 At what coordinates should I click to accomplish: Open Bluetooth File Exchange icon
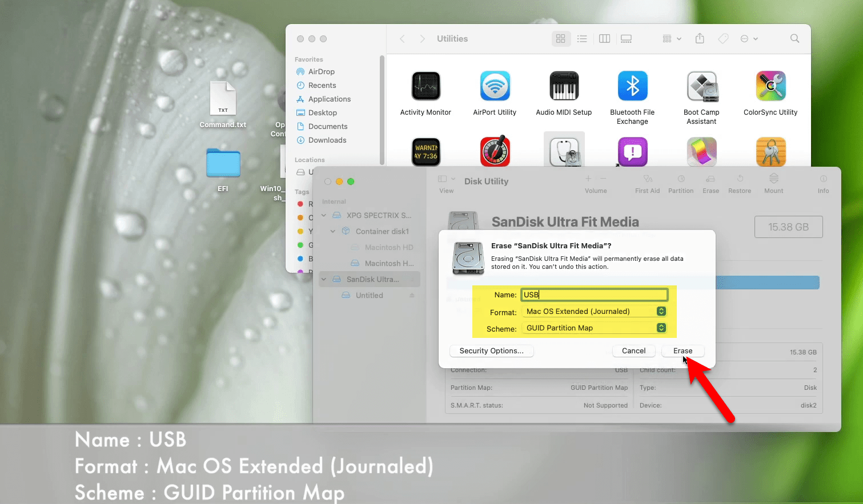[x=632, y=86]
